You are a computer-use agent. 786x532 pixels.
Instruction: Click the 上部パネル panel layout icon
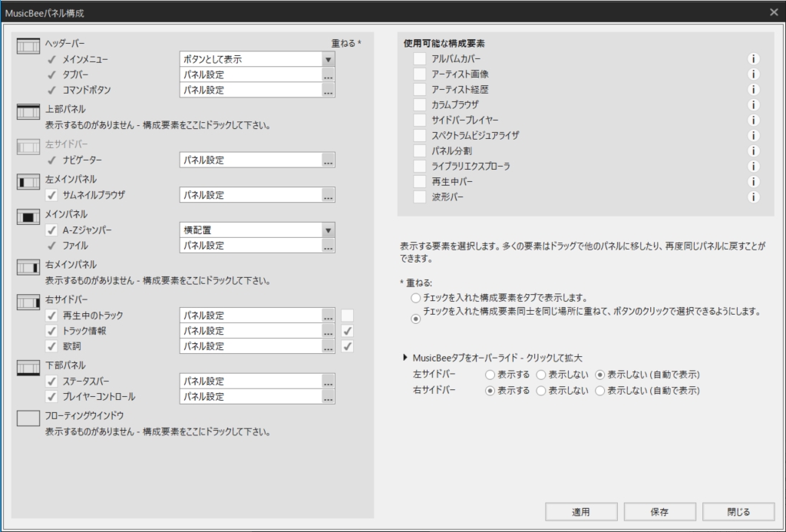click(x=29, y=111)
